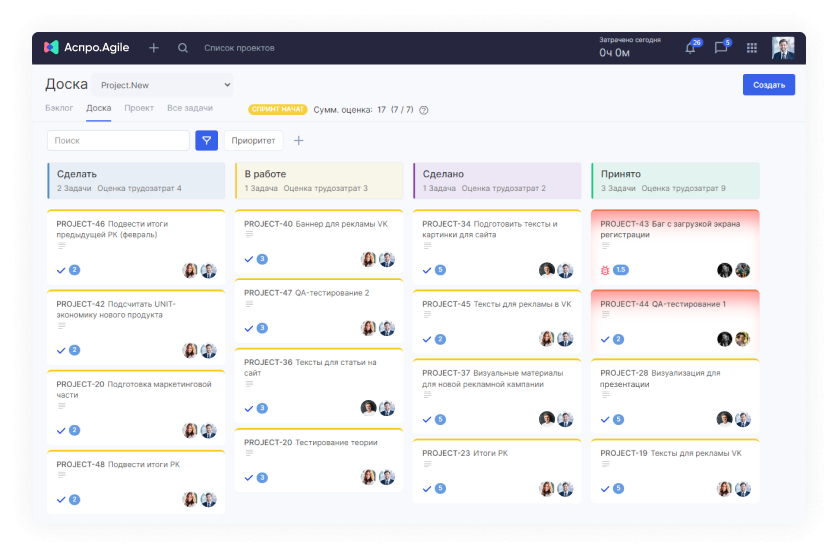Toggle the checkmark on PROJECT-46 card
838x556 pixels.
(x=61, y=271)
